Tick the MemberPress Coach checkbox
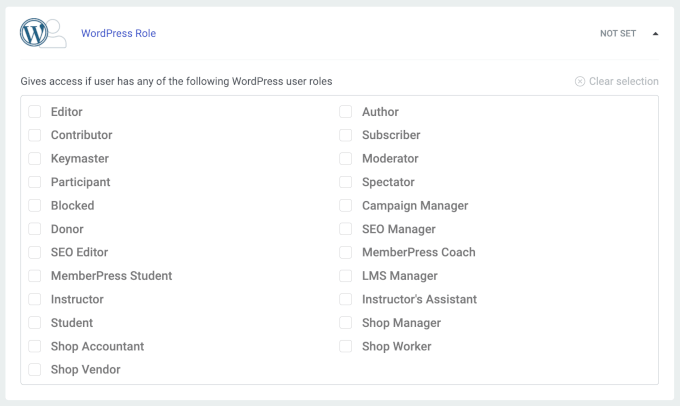The image size is (680, 406). 346,252
